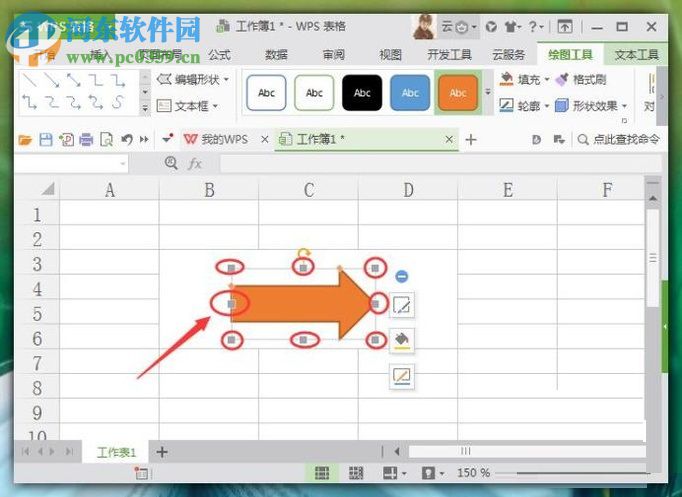Open the Cloud Services (云服务) tab

tap(508, 55)
